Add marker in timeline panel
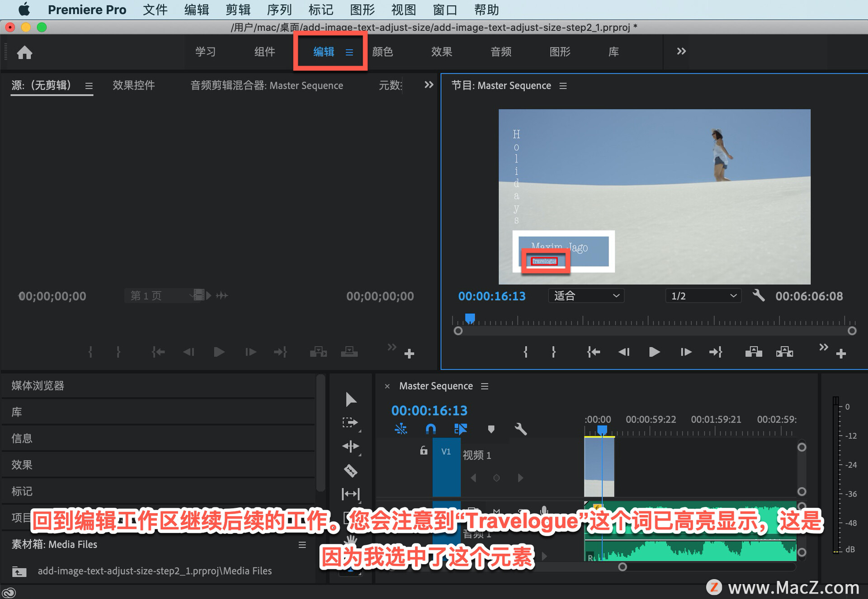 491,429
